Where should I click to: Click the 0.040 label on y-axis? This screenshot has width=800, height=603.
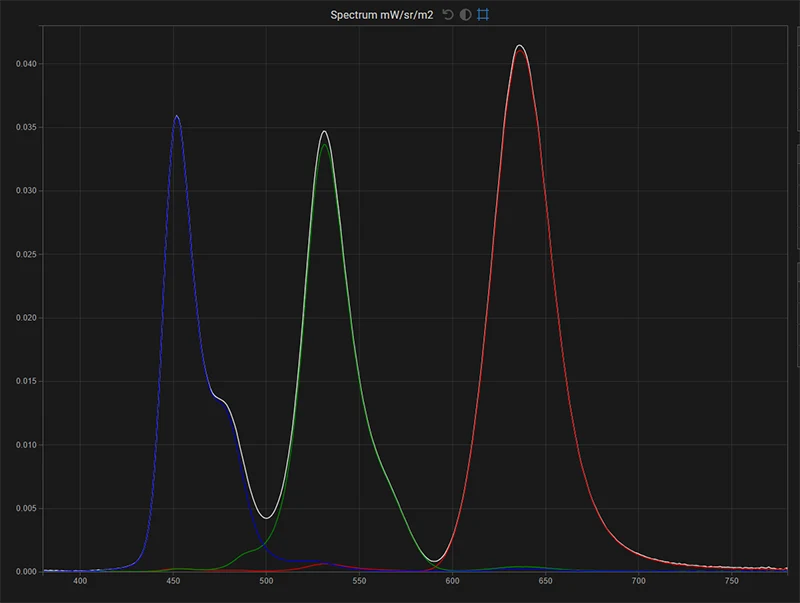26,64
